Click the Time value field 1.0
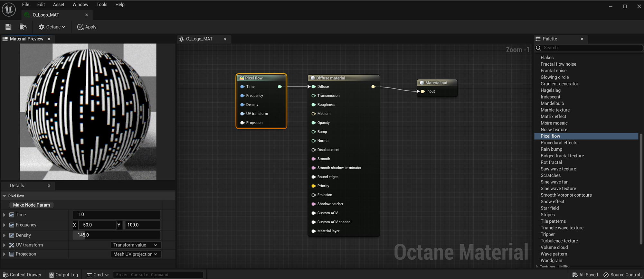The height and width of the screenshot is (279, 644). [x=117, y=215]
